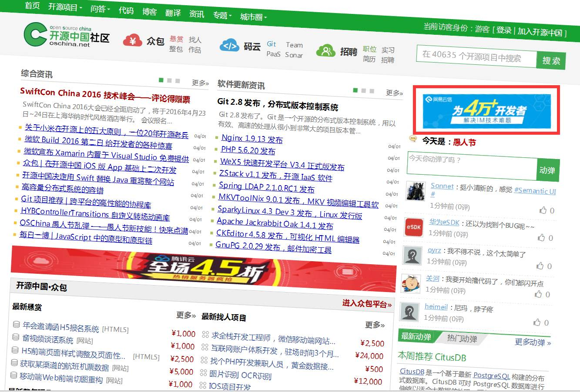Image resolution: width=580 pixels, height=392 pixels.
Task: Click the speech bubble icon beside 今天是
Action: [x=413, y=139]
